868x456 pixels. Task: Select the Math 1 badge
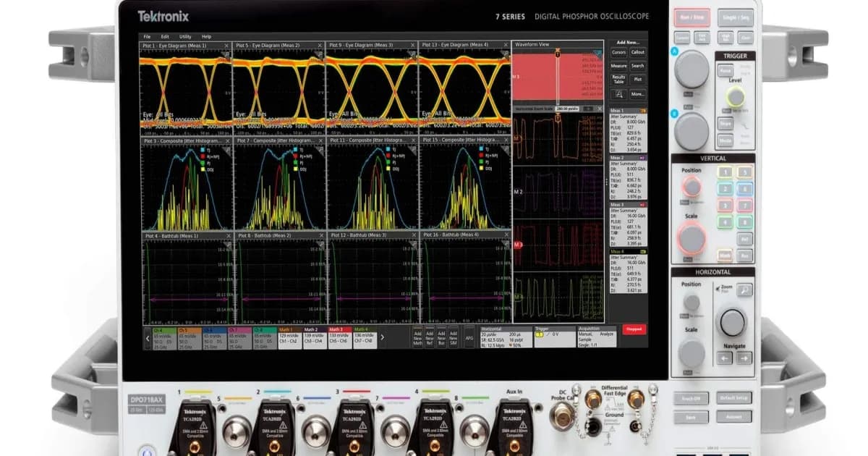pyautogui.click(x=290, y=338)
